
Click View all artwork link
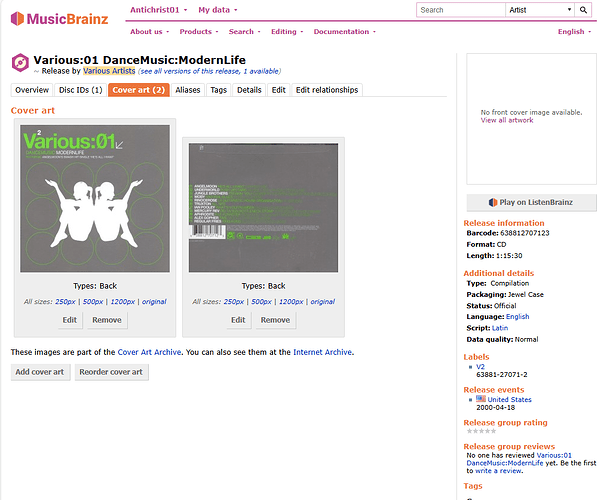click(507, 121)
